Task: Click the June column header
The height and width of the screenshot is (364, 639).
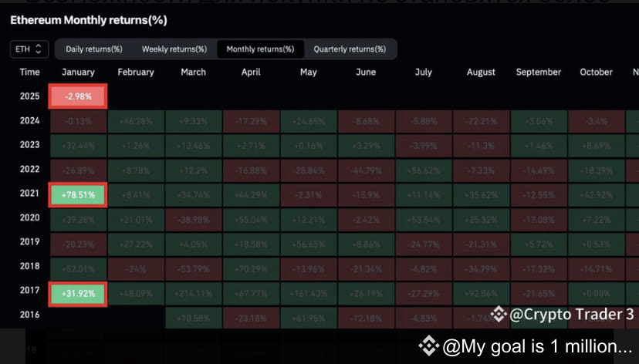Action: click(x=366, y=72)
